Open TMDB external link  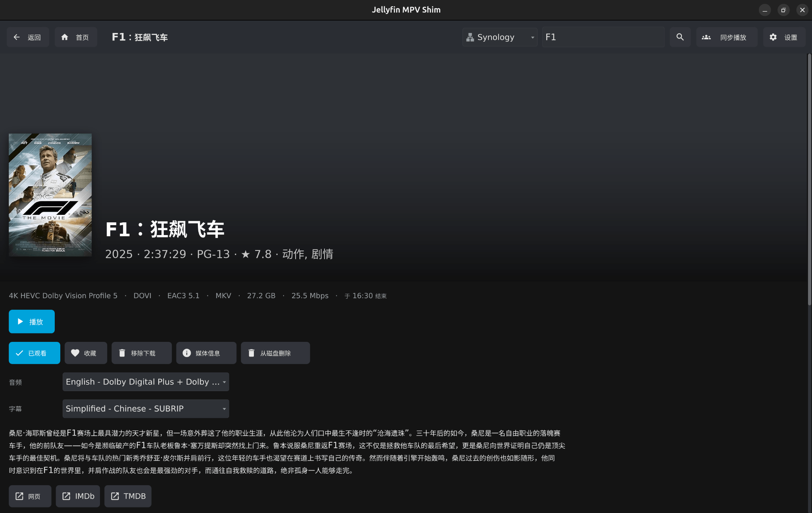coord(128,496)
